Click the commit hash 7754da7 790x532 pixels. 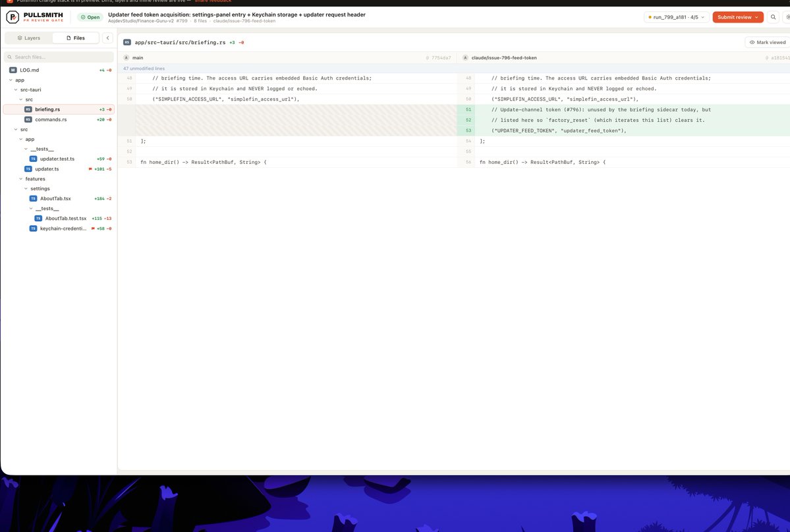(x=441, y=58)
